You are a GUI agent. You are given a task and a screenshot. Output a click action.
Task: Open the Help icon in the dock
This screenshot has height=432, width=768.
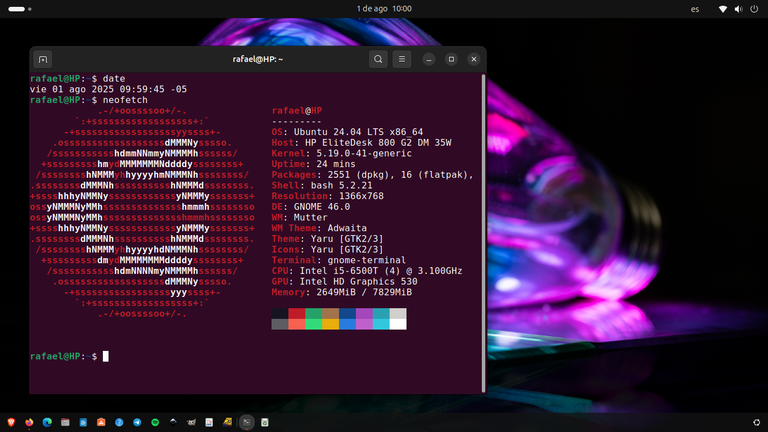(119, 422)
